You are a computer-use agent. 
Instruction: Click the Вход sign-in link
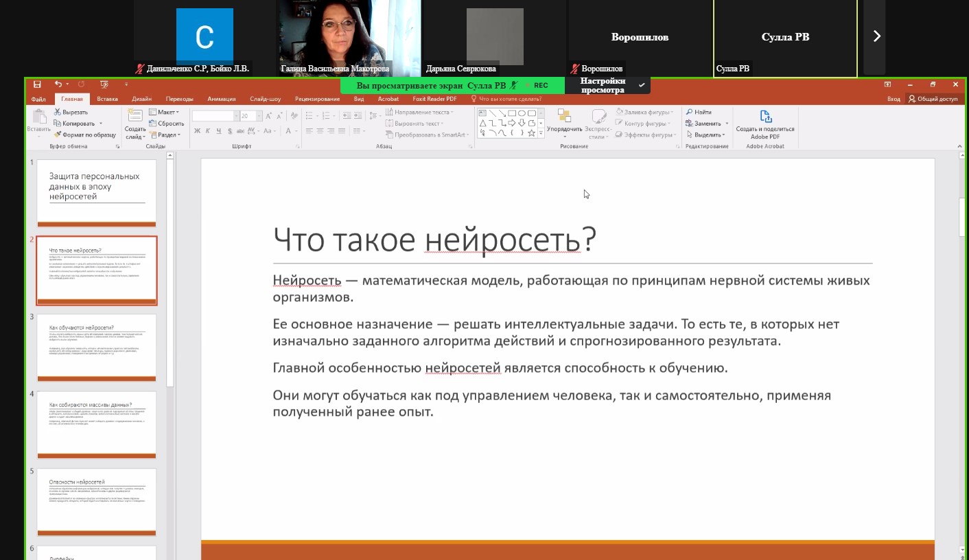pos(894,99)
